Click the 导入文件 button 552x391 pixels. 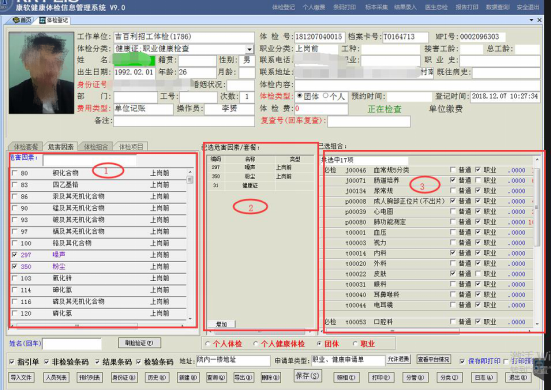click(21, 377)
